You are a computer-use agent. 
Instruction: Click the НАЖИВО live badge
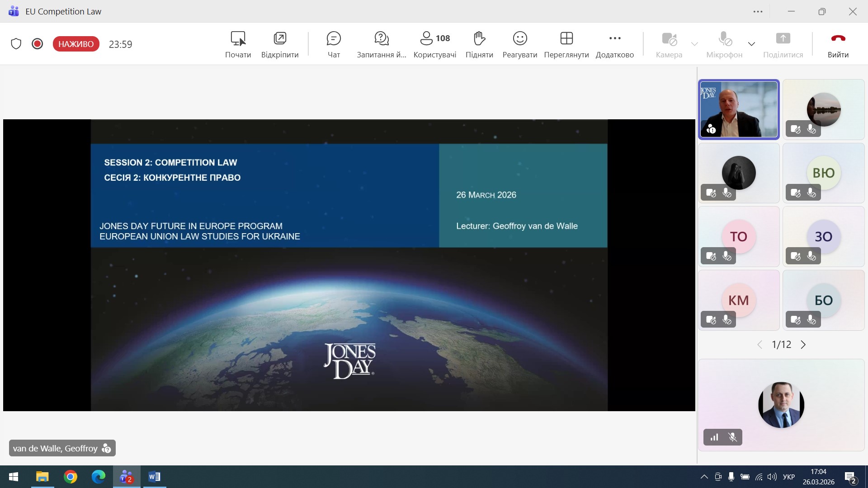click(76, 44)
